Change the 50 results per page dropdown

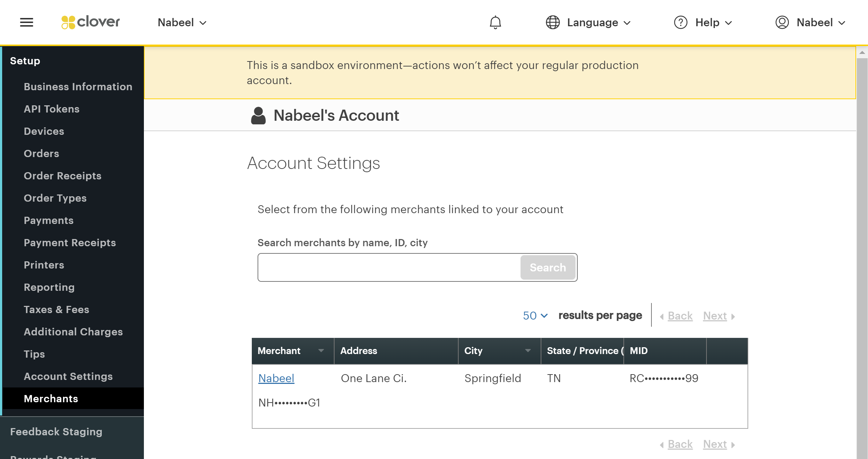click(x=535, y=316)
